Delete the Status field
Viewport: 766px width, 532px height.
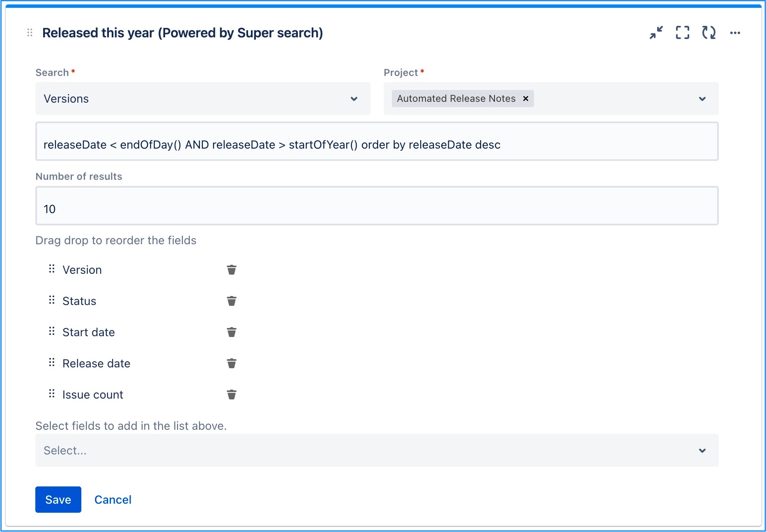pyautogui.click(x=232, y=301)
